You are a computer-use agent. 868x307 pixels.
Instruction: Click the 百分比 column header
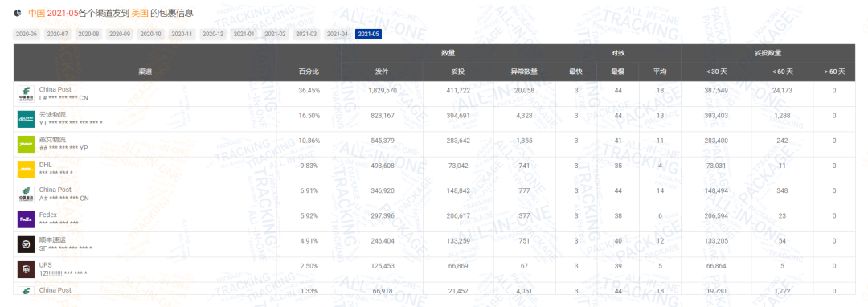(309, 72)
